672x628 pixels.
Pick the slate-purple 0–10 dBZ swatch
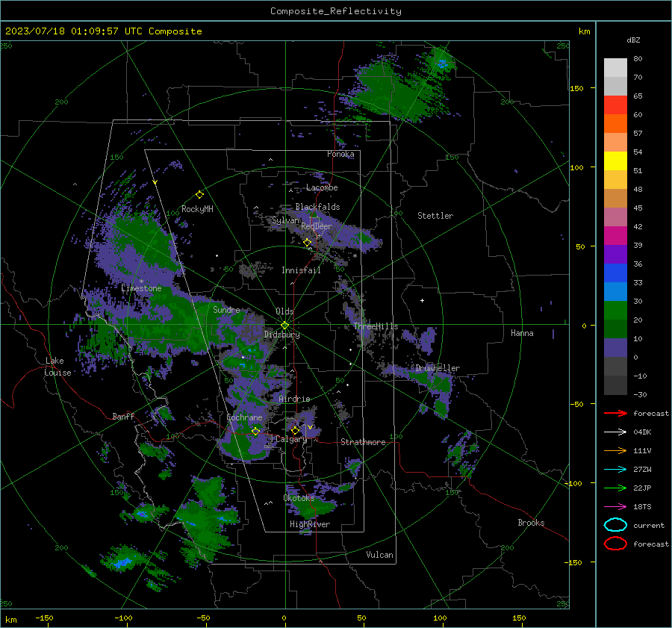tap(615, 347)
